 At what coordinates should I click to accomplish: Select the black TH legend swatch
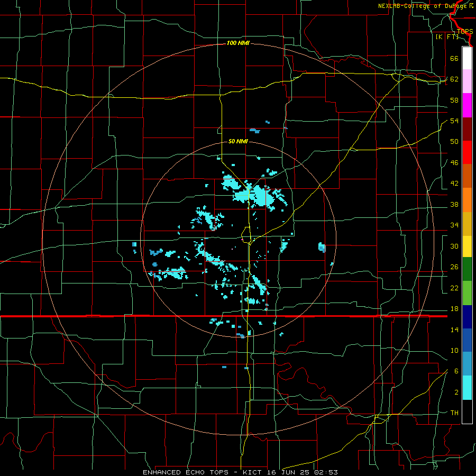pyautogui.click(x=467, y=411)
